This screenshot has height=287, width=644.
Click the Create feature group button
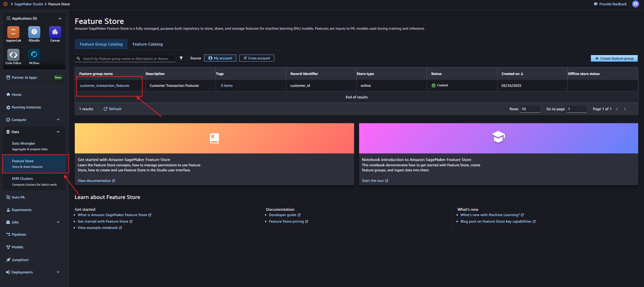[614, 58]
